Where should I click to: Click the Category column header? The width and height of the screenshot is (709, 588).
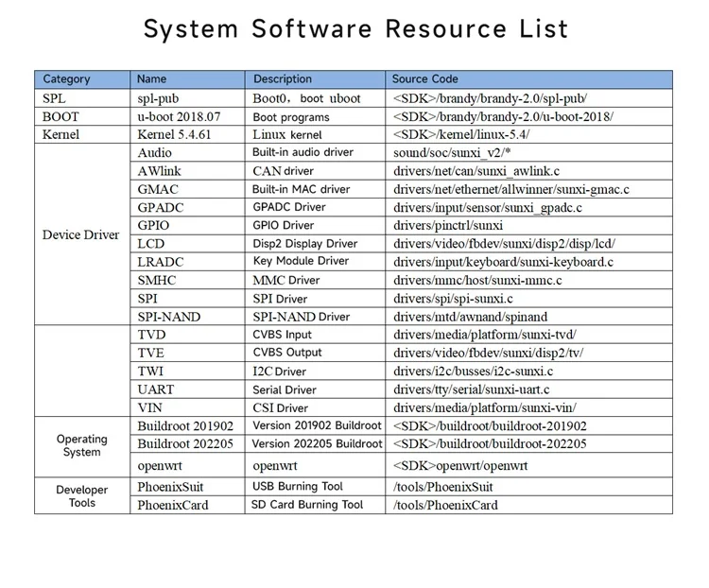point(67,79)
